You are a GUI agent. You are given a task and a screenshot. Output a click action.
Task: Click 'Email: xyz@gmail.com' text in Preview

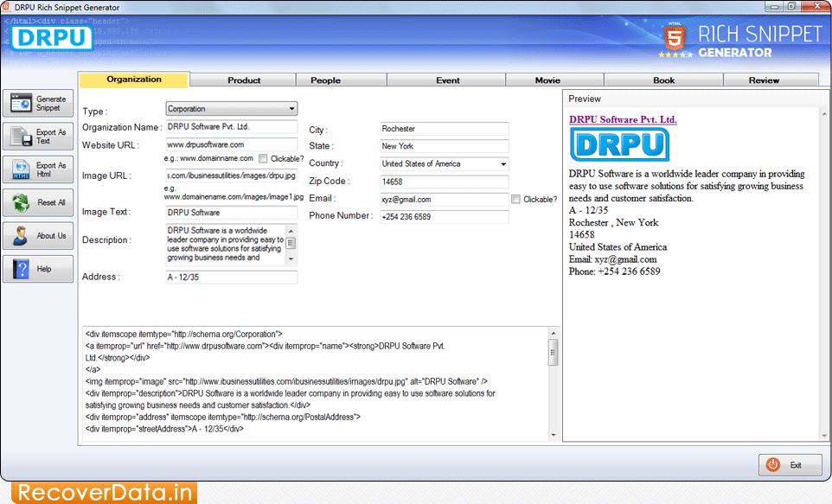[x=613, y=259]
